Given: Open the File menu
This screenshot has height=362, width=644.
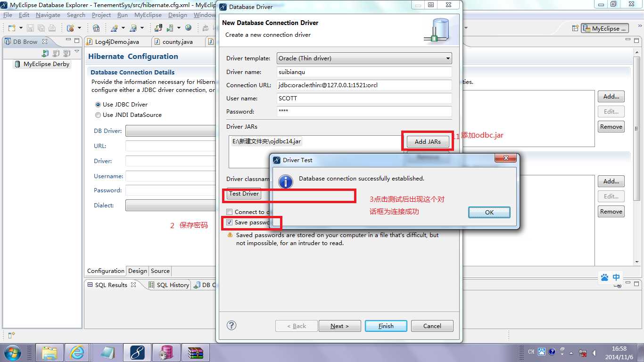Looking at the screenshot, I should pyautogui.click(x=8, y=15).
